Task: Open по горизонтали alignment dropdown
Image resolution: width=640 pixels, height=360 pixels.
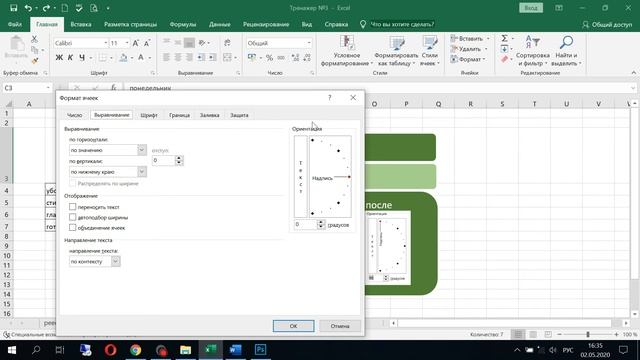Action: coord(142,150)
